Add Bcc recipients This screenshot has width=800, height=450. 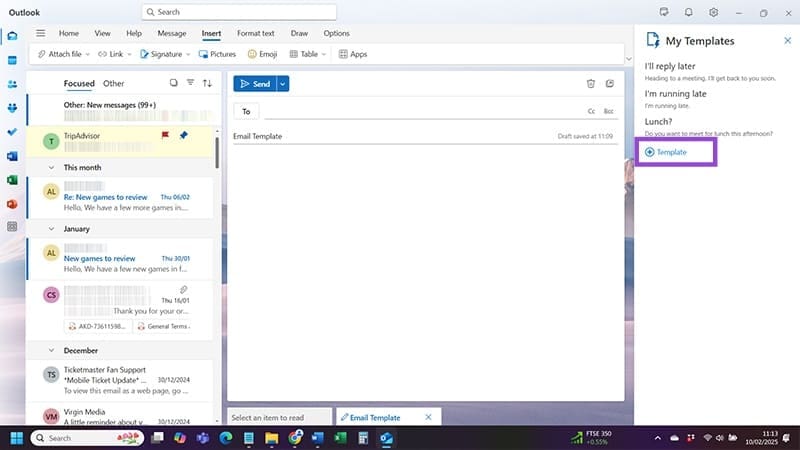[609, 111]
